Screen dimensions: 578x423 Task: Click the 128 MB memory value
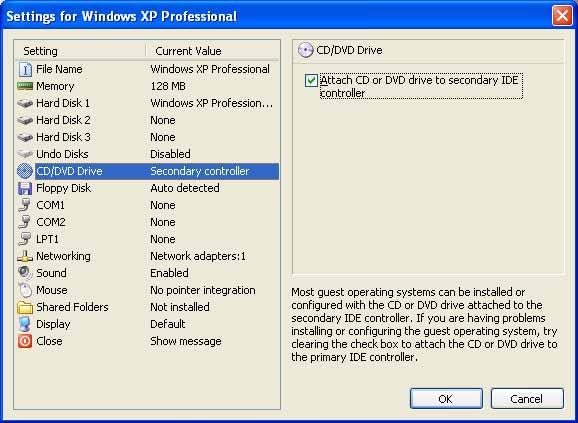pyautogui.click(x=168, y=86)
